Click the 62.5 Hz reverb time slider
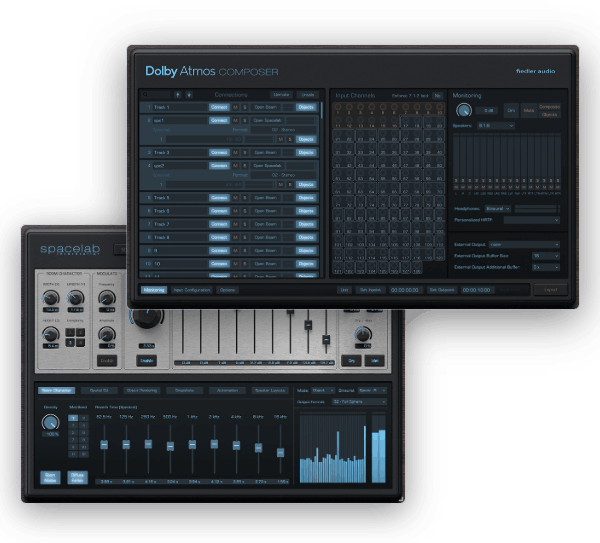 click(104, 445)
